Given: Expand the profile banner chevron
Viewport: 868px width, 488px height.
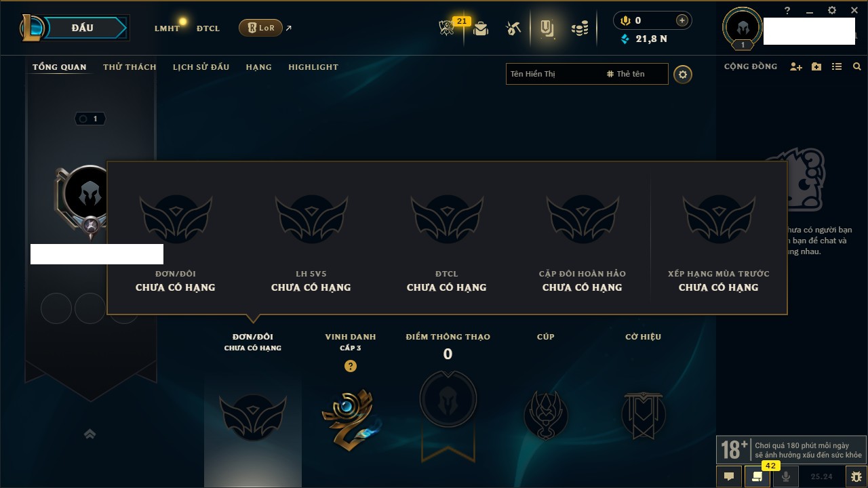Looking at the screenshot, I should (90, 434).
